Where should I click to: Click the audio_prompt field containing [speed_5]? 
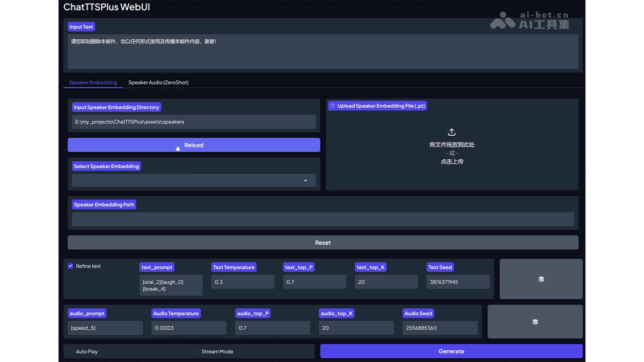(105, 328)
